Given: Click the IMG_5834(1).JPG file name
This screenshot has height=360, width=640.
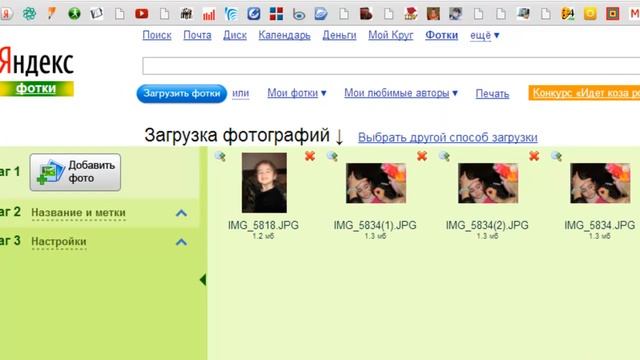Looking at the screenshot, I should click(x=375, y=225).
